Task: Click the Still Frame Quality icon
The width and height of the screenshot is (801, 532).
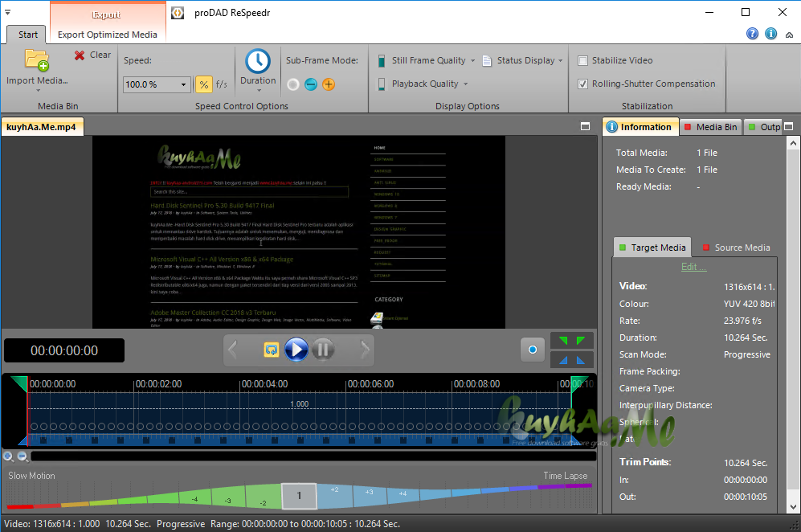Action: pyautogui.click(x=382, y=61)
